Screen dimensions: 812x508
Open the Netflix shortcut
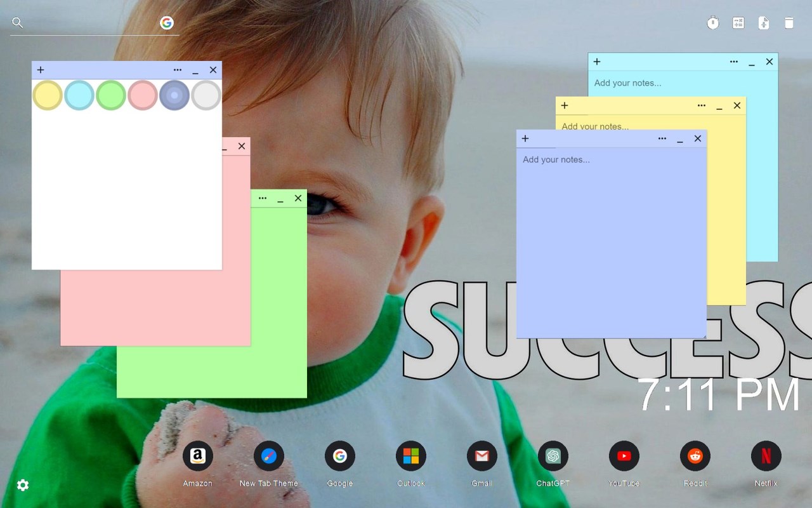tap(766, 456)
